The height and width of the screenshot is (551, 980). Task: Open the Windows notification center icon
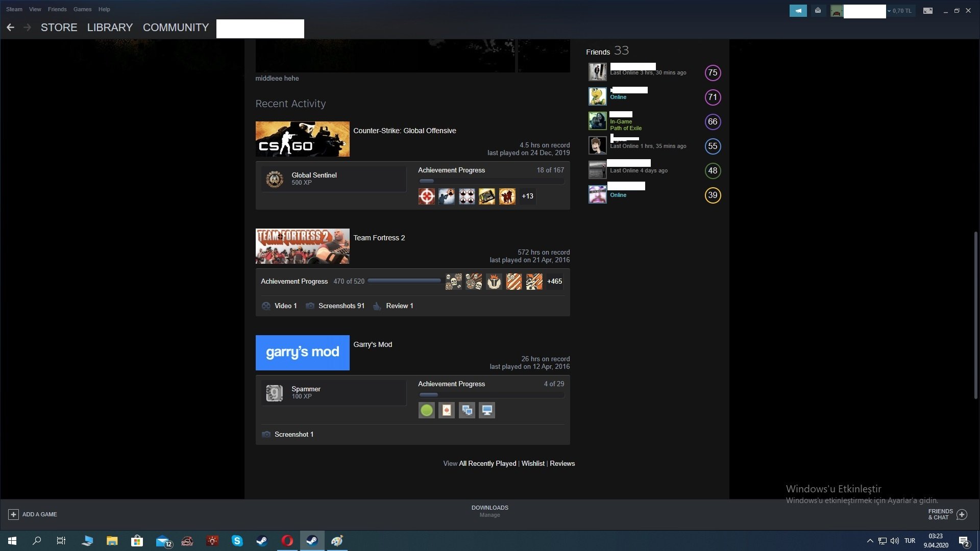[x=964, y=541]
